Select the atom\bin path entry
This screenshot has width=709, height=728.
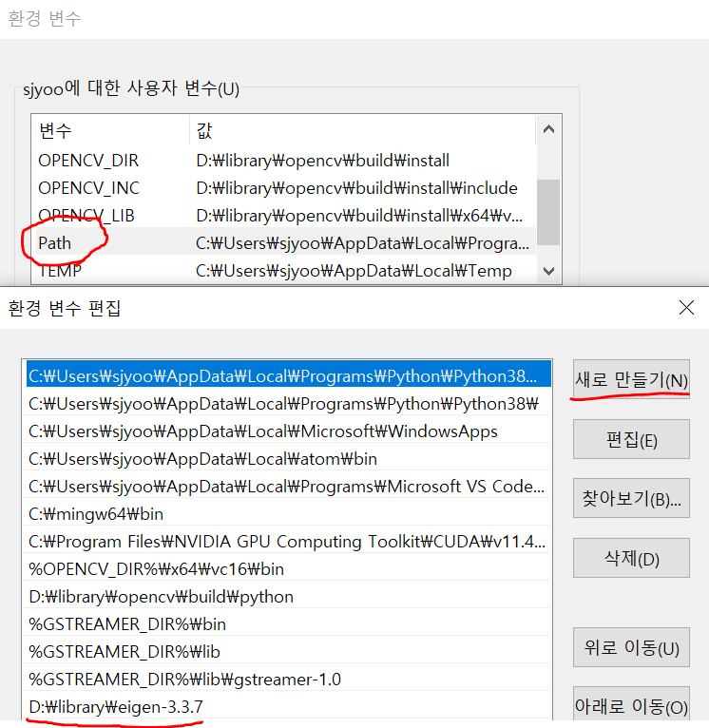pos(288,459)
